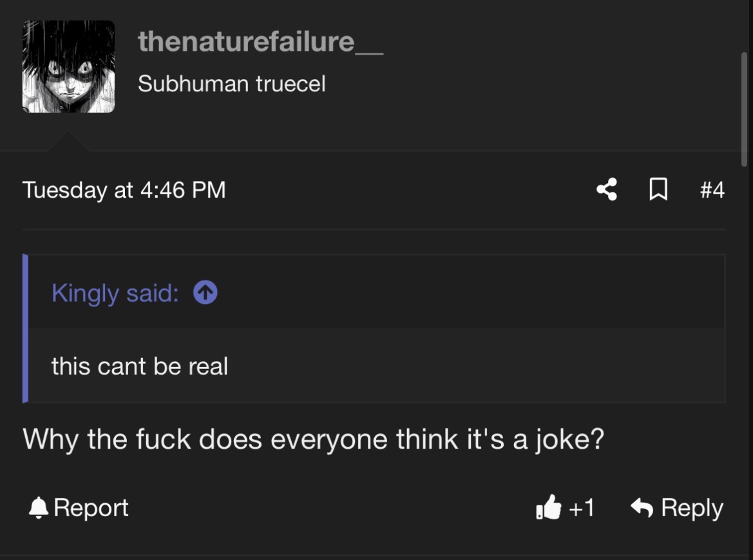
Task: Click the +1 reaction count
Action: click(581, 508)
